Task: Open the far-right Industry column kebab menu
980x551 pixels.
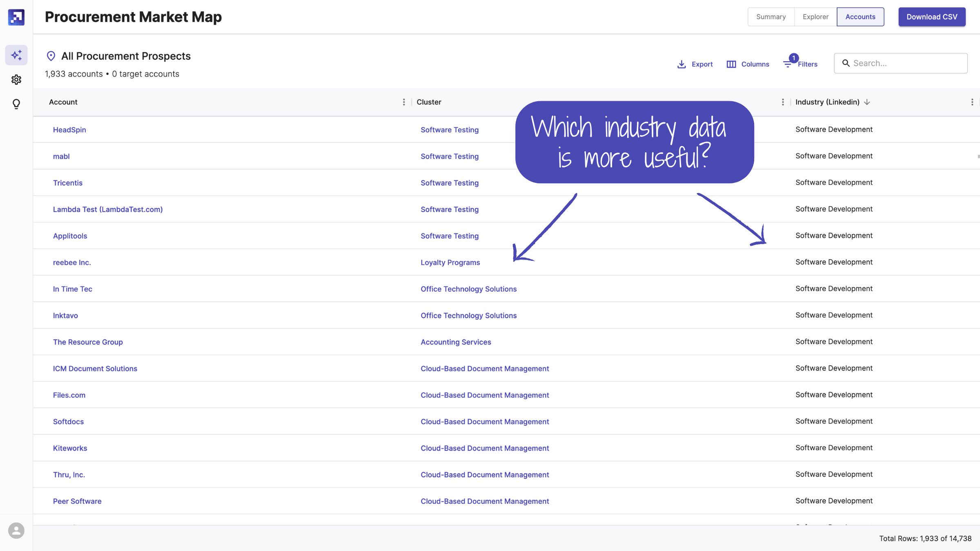Action: 972,102
